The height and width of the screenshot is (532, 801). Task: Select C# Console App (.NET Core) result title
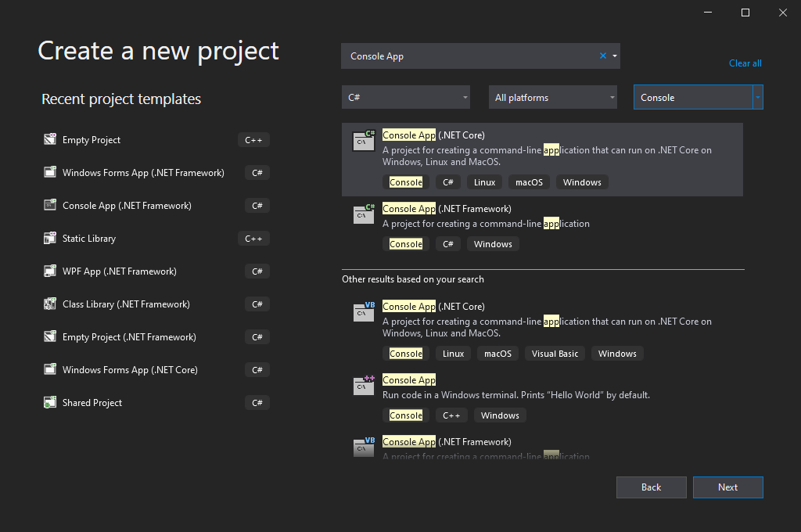(433, 135)
